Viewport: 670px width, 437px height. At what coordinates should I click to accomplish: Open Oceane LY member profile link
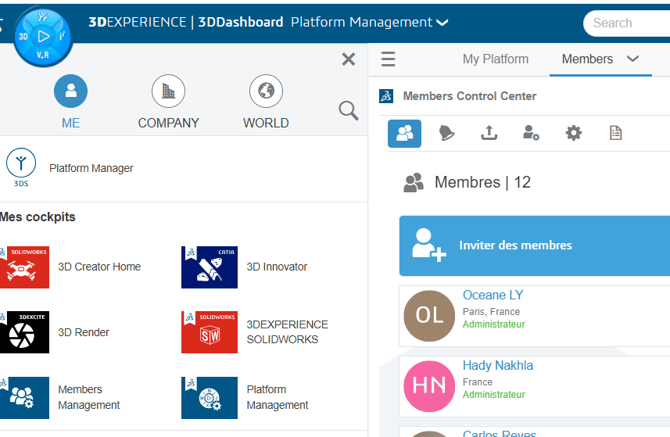(493, 295)
